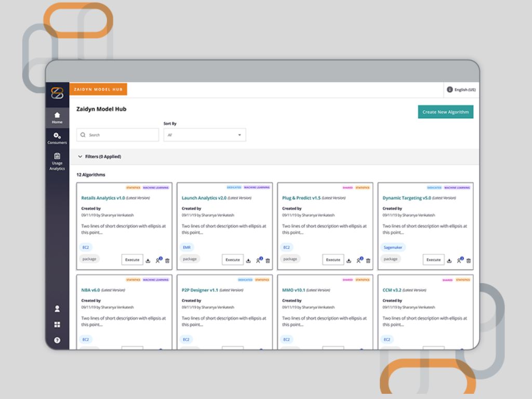Open Usage Analytics in the sidebar
This screenshot has height=399, width=532.
pyautogui.click(x=57, y=162)
